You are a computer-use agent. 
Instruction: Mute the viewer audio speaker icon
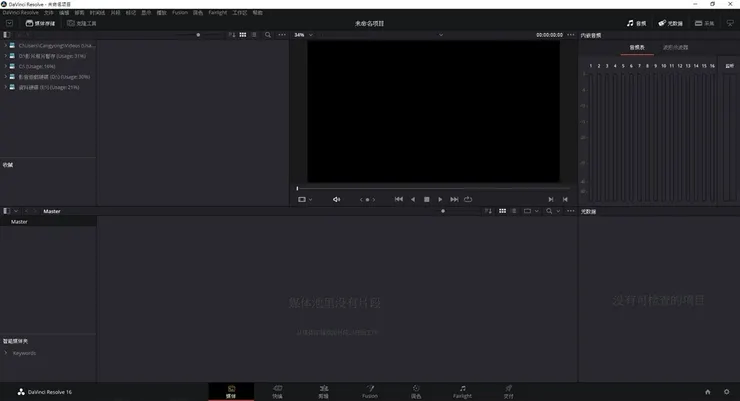(x=336, y=200)
